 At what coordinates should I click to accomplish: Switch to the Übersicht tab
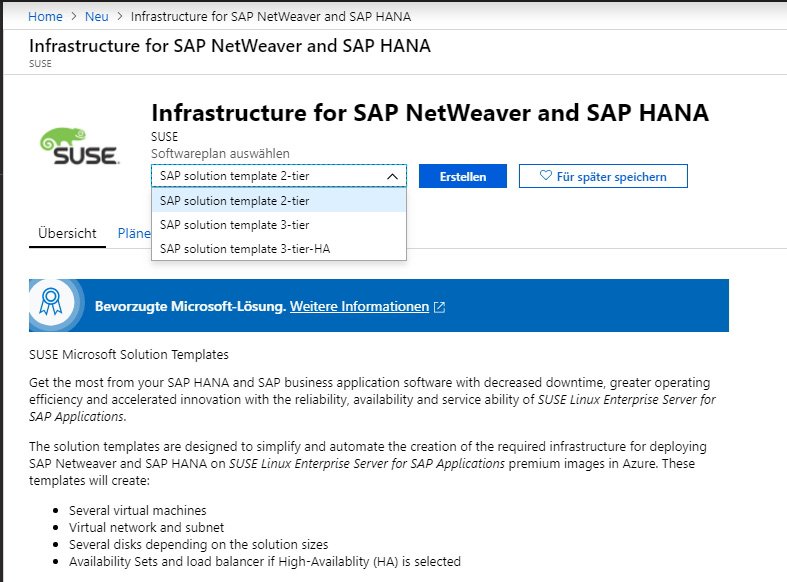(67, 233)
